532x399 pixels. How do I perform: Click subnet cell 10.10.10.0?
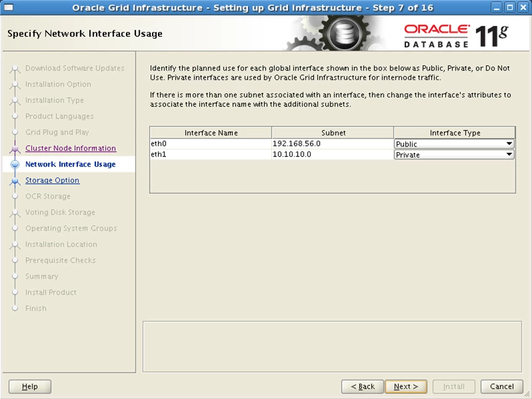coord(333,155)
